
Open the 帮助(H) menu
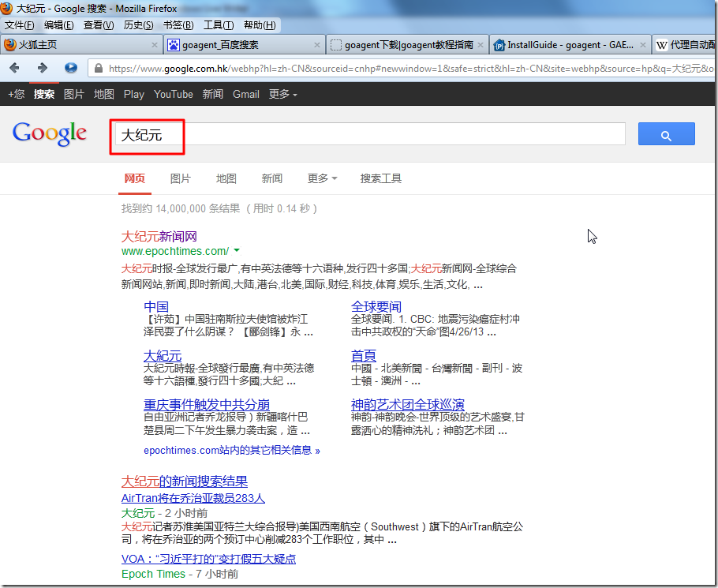tap(260, 25)
